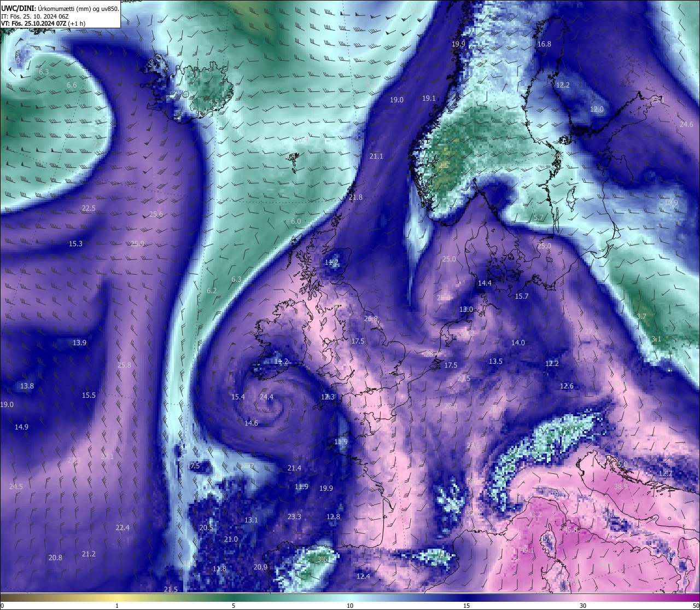This screenshot has width=700, height=610.
Task: Select the 21.1 map value label
Action: point(376,156)
